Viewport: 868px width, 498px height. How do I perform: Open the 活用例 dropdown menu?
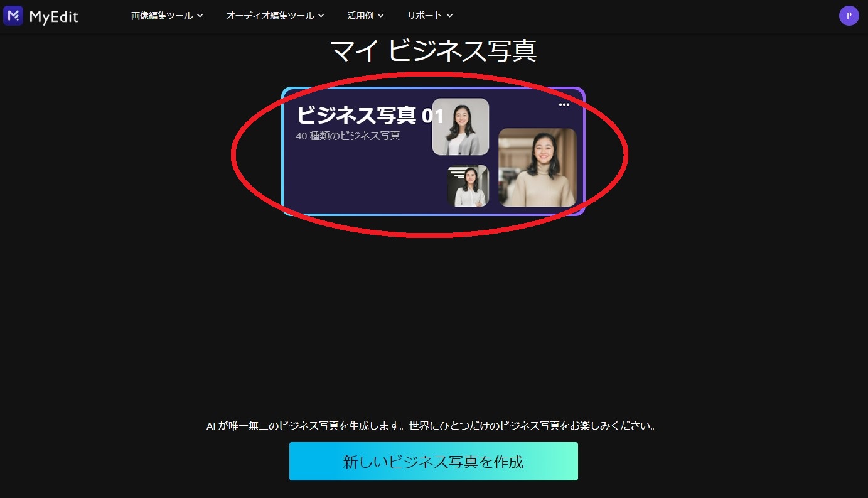[x=365, y=16]
